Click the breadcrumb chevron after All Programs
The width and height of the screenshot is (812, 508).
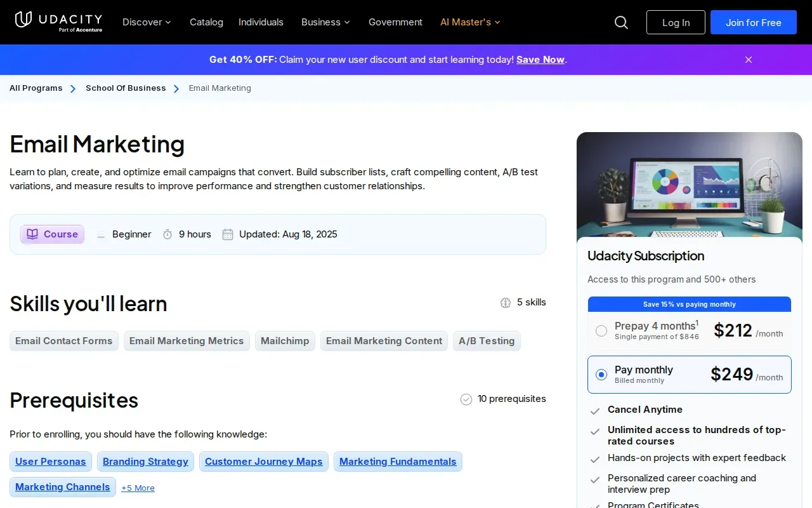click(x=74, y=89)
